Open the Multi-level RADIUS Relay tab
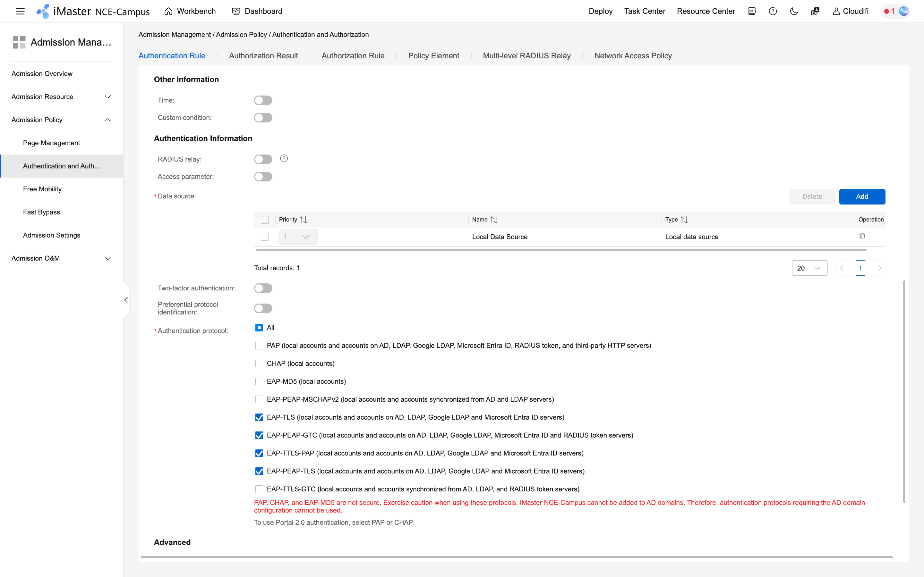The height and width of the screenshot is (577, 924). pyautogui.click(x=526, y=56)
